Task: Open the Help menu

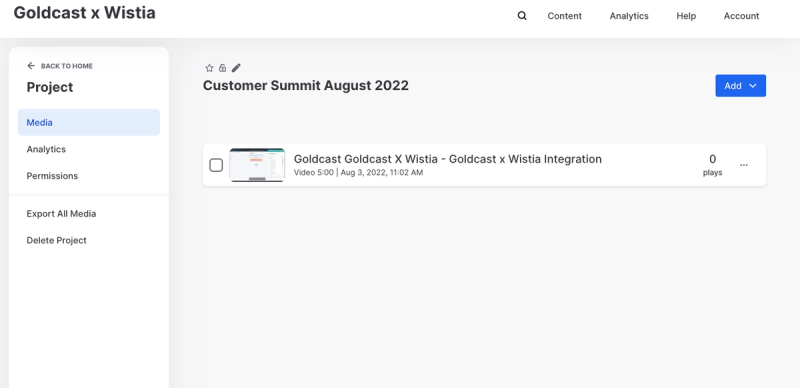Action: pyautogui.click(x=686, y=16)
